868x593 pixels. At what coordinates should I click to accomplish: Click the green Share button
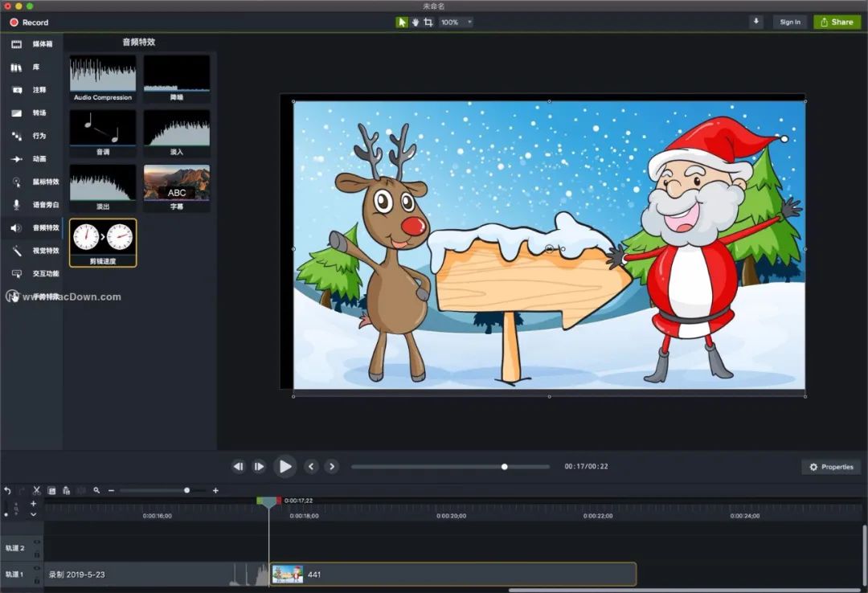[x=837, y=22]
